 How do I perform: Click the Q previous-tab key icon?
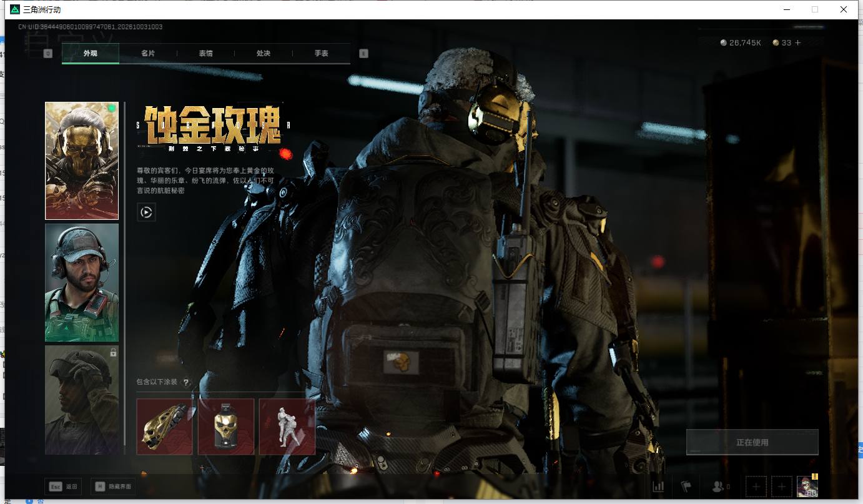click(x=48, y=54)
